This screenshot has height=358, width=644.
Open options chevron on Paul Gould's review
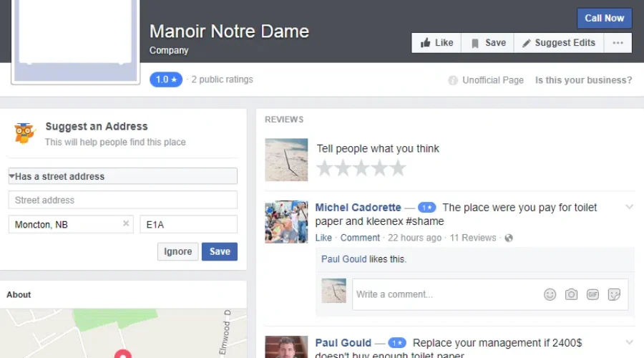coord(630,342)
